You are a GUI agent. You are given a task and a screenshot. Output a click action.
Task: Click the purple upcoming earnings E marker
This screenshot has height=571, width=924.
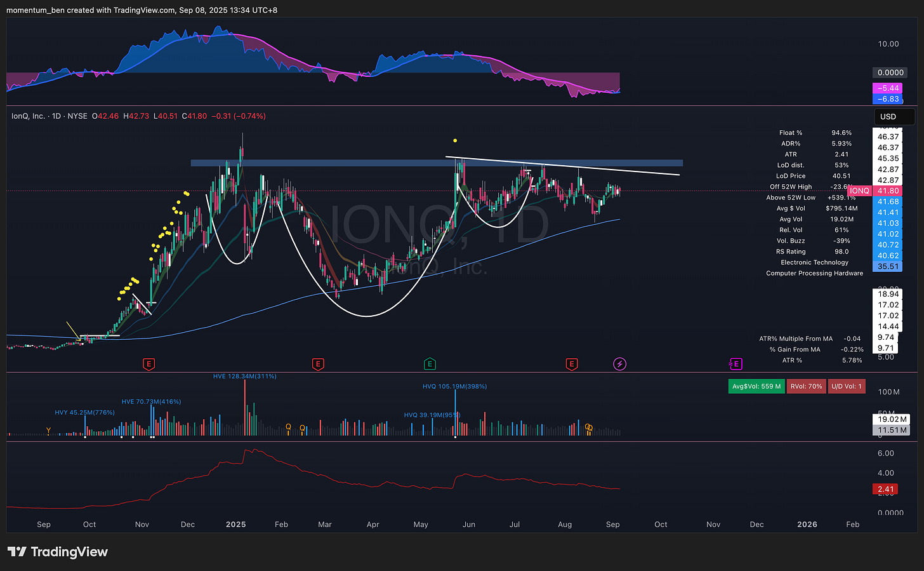click(x=735, y=364)
